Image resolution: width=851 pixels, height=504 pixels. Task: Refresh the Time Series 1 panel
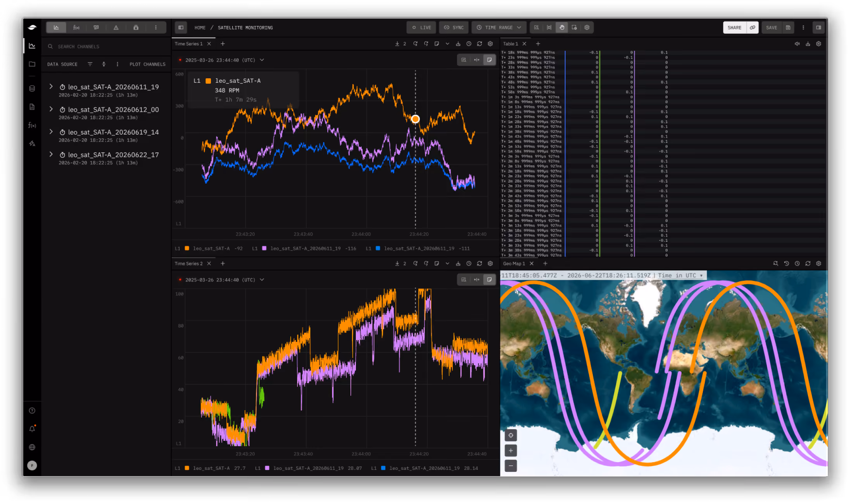tap(480, 44)
